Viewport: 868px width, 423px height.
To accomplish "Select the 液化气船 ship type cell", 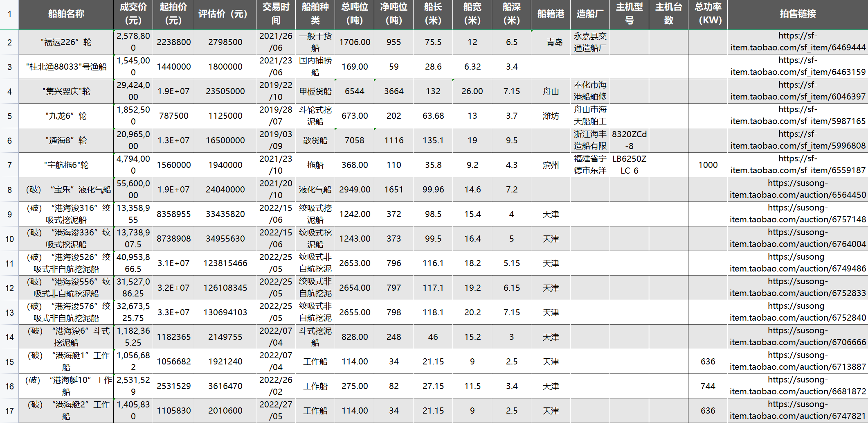I will (x=315, y=189).
